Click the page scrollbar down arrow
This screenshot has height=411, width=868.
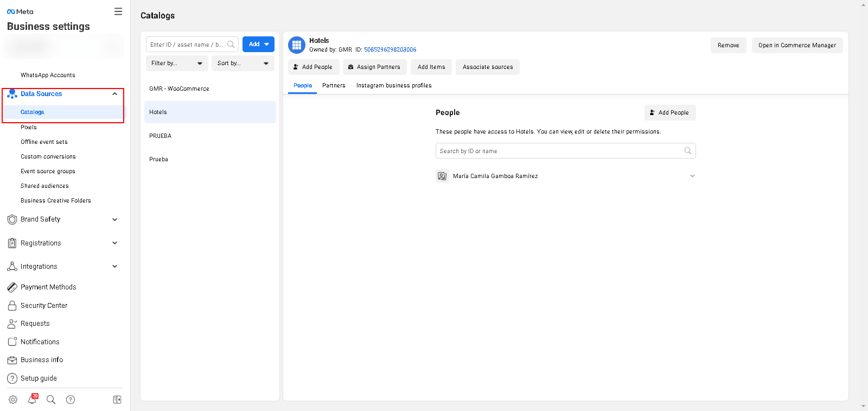tap(864, 406)
